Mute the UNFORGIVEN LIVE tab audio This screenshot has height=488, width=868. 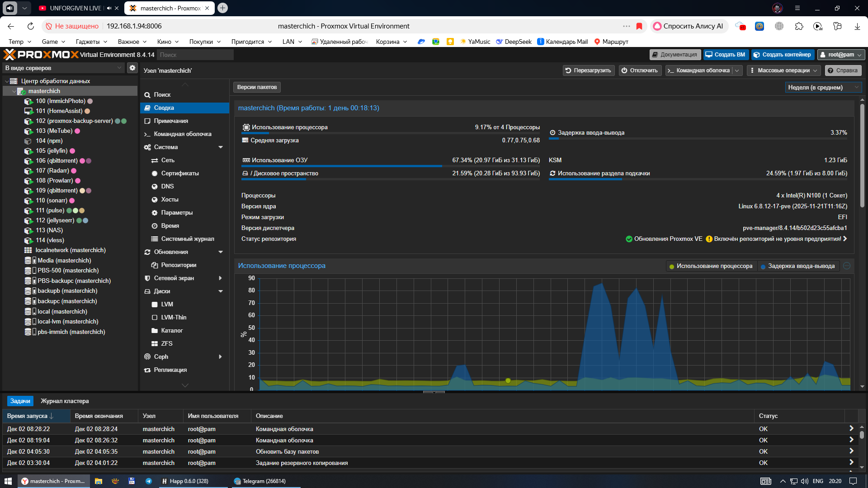coord(109,8)
